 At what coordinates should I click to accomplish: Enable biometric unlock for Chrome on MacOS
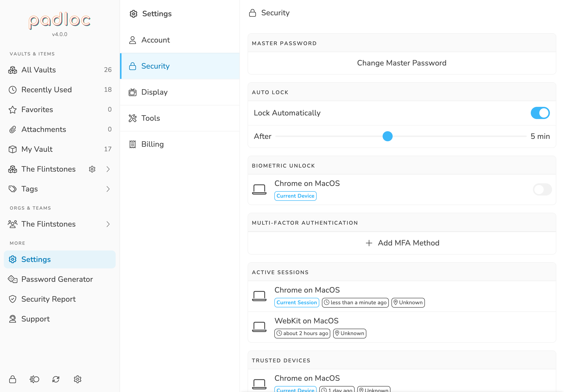point(542,189)
